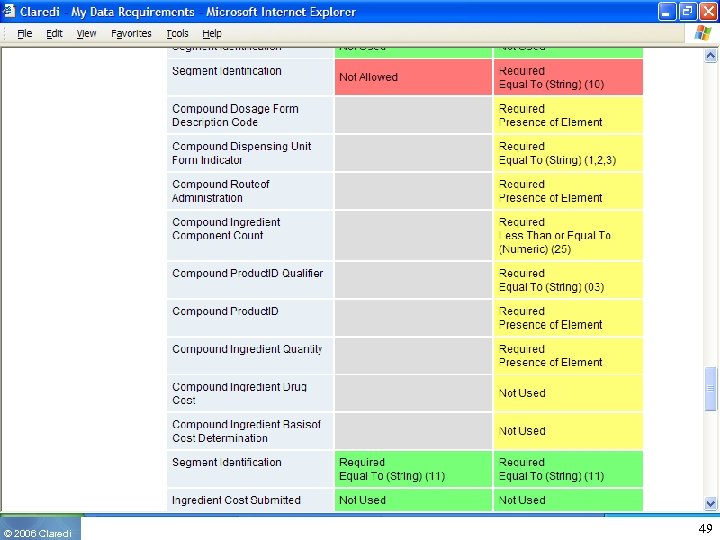Open the Edit menu

pyautogui.click(x=54, y=34)
